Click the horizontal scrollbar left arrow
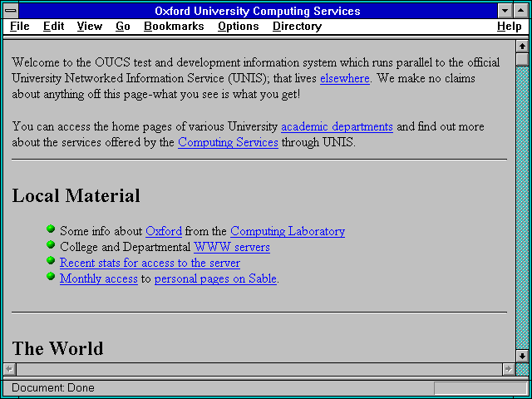Screen dimensions: 532x399 click(x=10, y=369)
